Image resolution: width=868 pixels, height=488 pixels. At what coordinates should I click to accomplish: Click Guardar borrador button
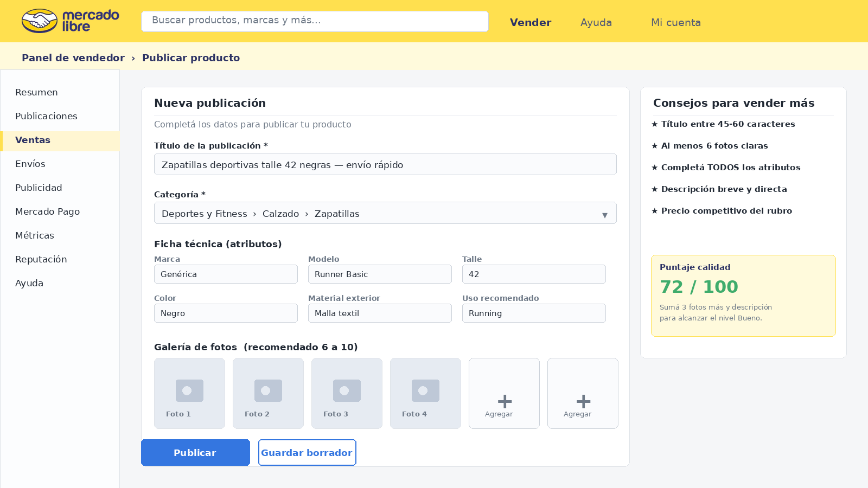click(x=307, y=452)
